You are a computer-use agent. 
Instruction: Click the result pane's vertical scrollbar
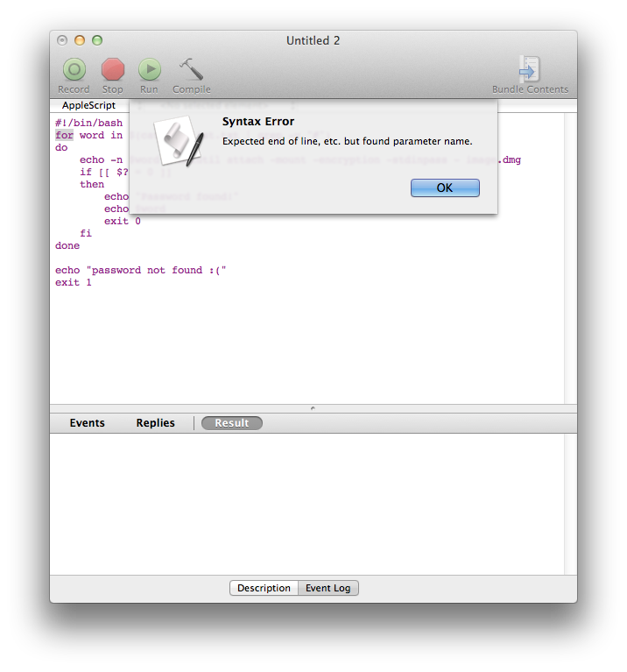coord(570,504)
